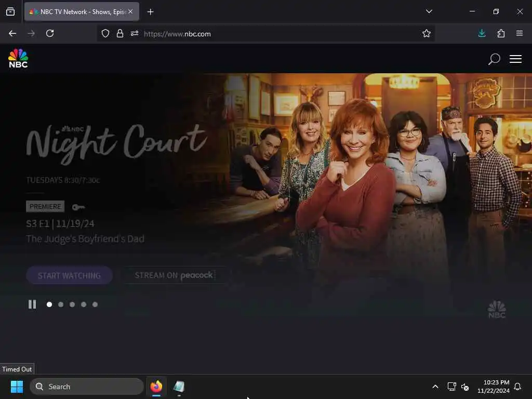The height and width of the screenshot is (399, 532).
Task: Select the fifth carousel dot
Action: (95, 304)
